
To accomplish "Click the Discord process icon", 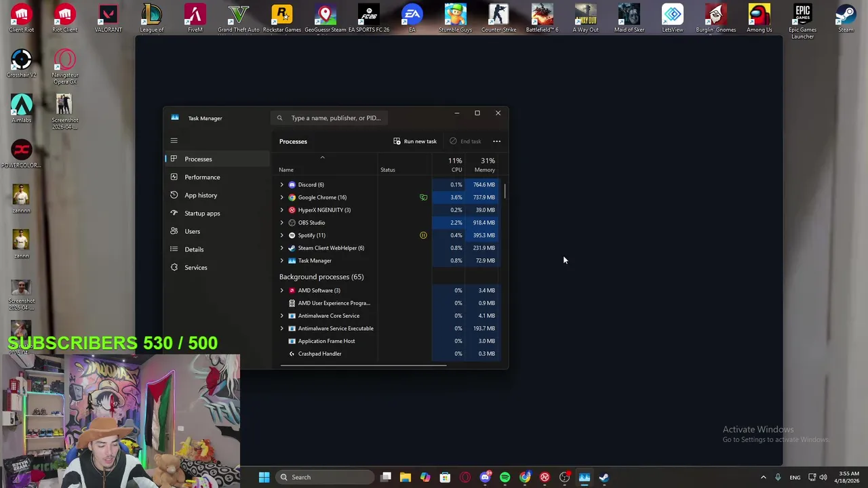I will [292, 184].
